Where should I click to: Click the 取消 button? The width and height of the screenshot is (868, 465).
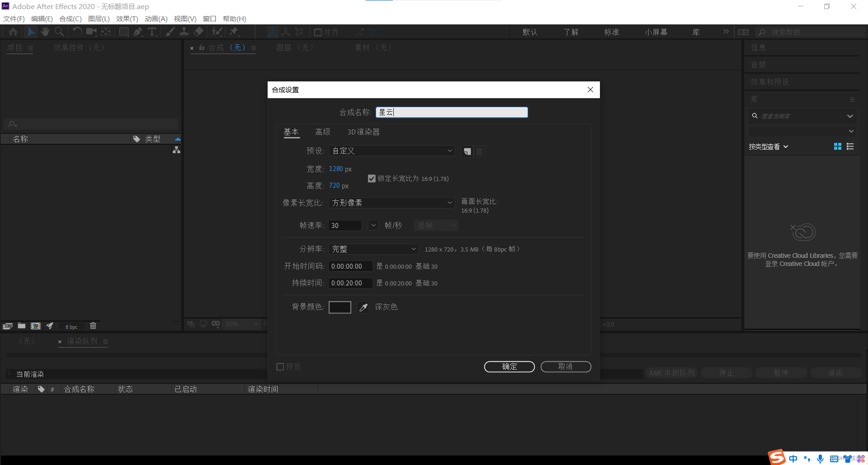click(x=566, y=367)
